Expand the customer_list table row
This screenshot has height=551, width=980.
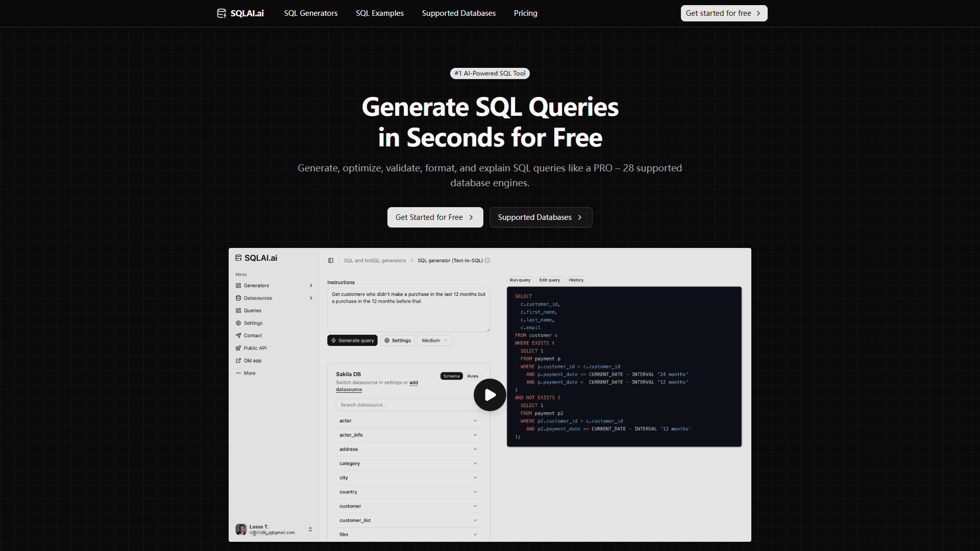(408, 520)
